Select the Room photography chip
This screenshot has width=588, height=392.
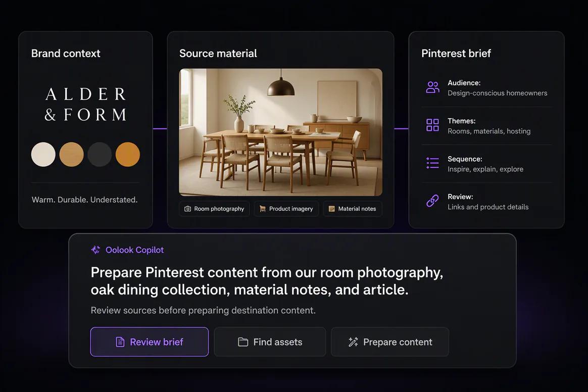214,209
